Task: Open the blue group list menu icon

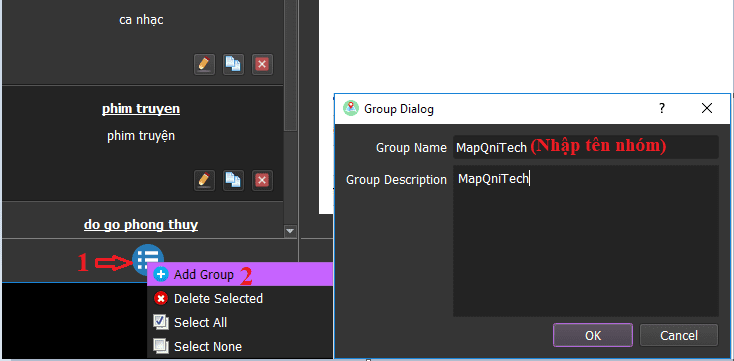Action: [148, 259]
